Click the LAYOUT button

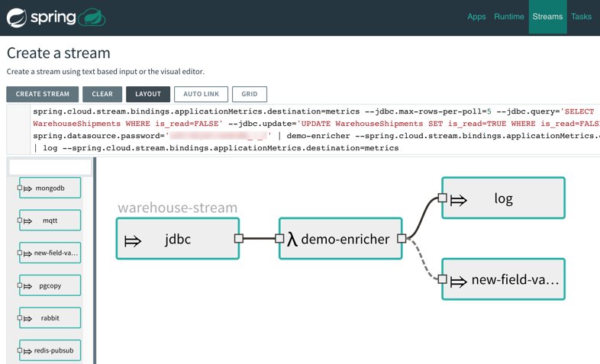[x=148, y=94]
